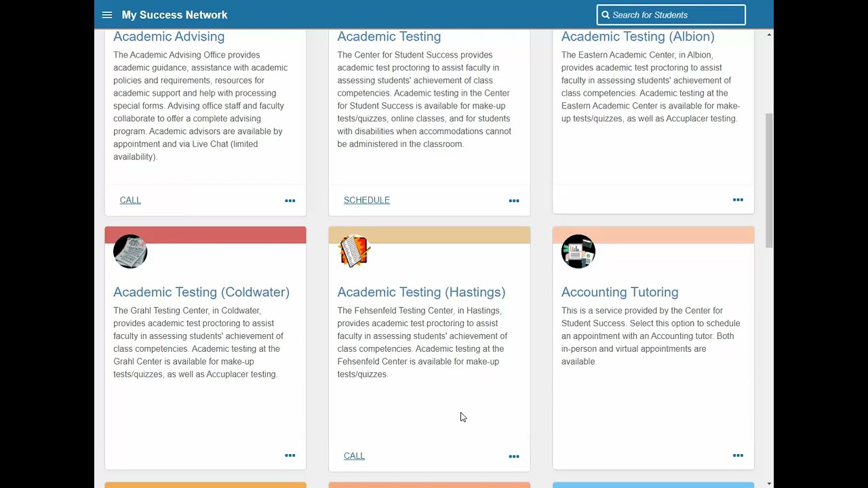Expand more options on Academic Testing (Albion)
This screenshot has height=488, width=868.
(738, 200)
